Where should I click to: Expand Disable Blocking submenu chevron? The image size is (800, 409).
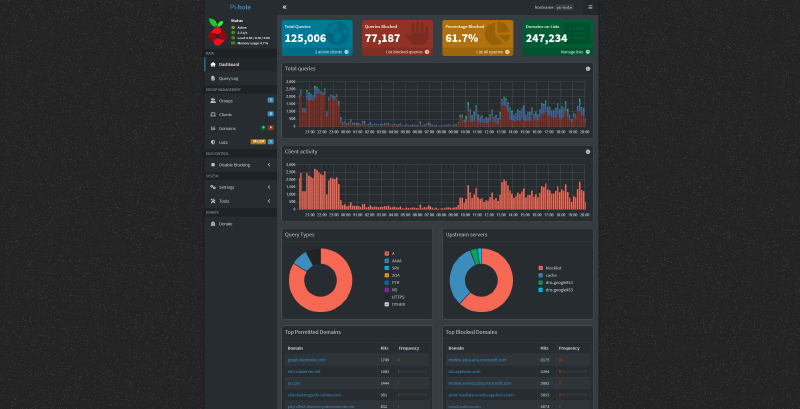[x=269, y=165]
